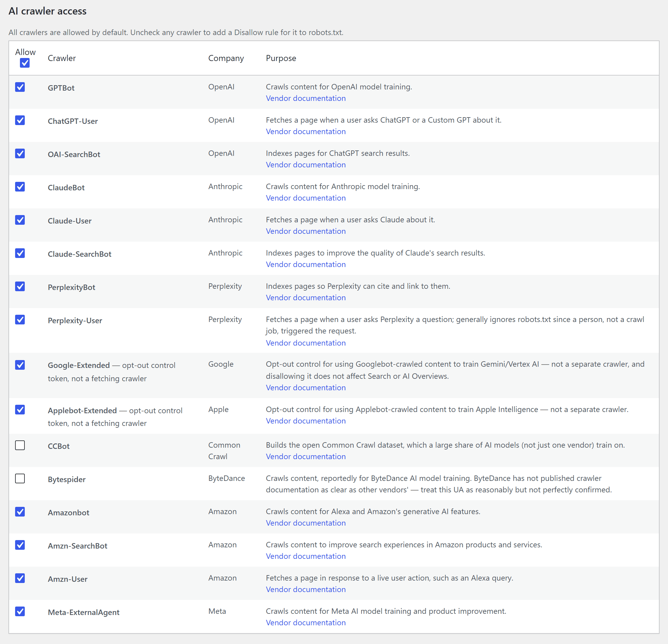Uncheck the ChatGPT-User allow checkbox
The width and height of the screenshot is (668, 644).
pos(20,120)
